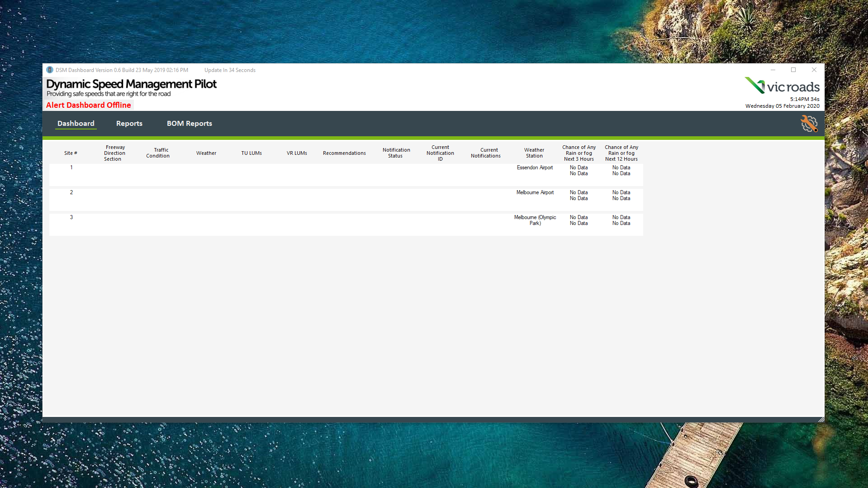Switch to the Dashboard tab

[x=76, y=124]
